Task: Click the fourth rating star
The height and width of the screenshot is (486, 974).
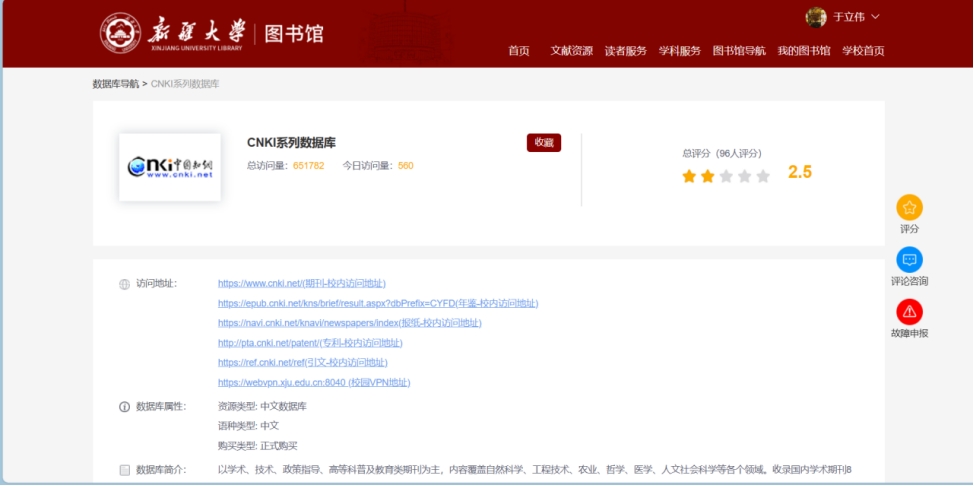Action: (744, 176)
